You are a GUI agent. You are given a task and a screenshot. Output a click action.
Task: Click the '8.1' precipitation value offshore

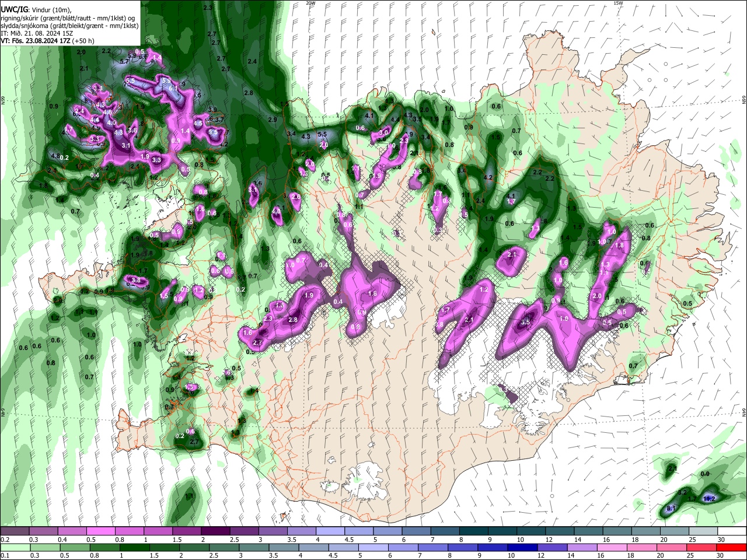[x=671, y=509]
